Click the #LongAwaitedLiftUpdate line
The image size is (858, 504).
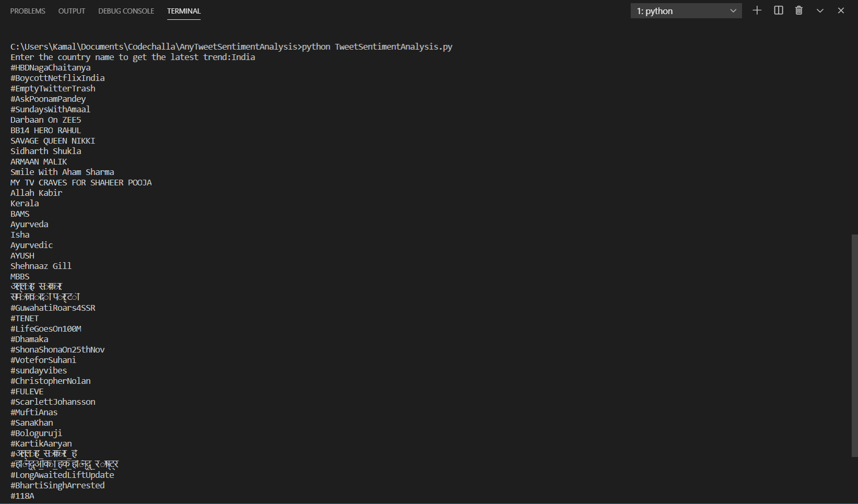click(62, 475)
